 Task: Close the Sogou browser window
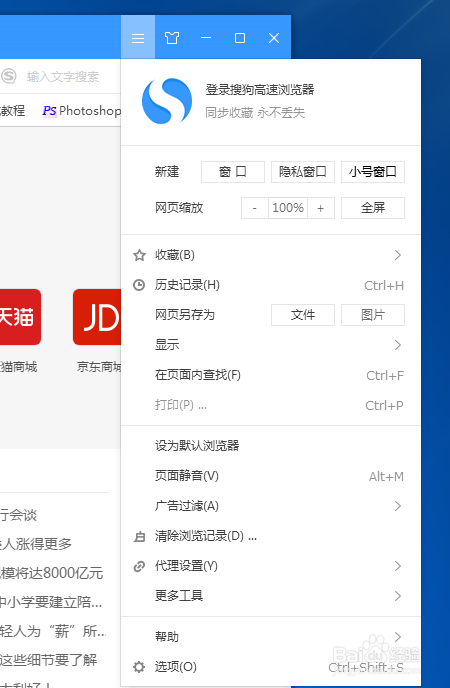pyautogui.click(x=274, y=38)
